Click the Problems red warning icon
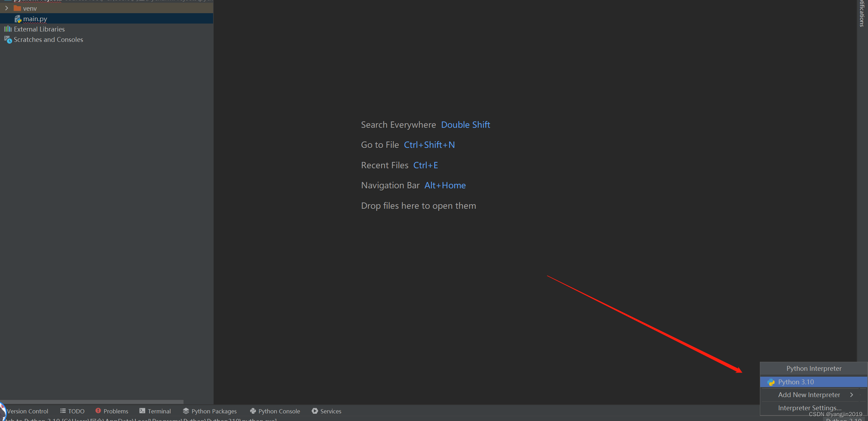This screenshot has height=421, width=868. click(x=98, y=411)
